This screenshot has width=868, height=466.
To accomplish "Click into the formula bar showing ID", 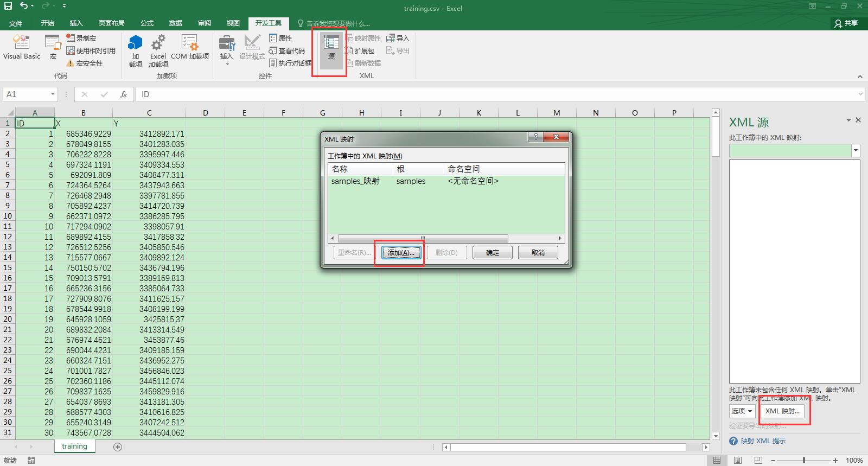I will (496, 94).
